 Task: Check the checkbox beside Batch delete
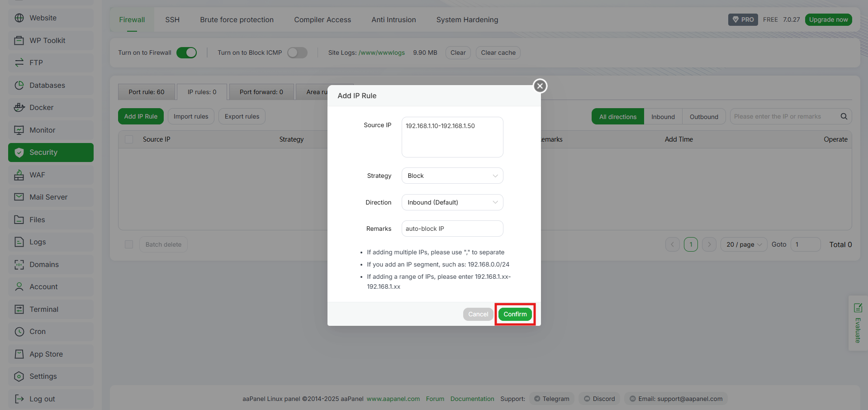129,244
